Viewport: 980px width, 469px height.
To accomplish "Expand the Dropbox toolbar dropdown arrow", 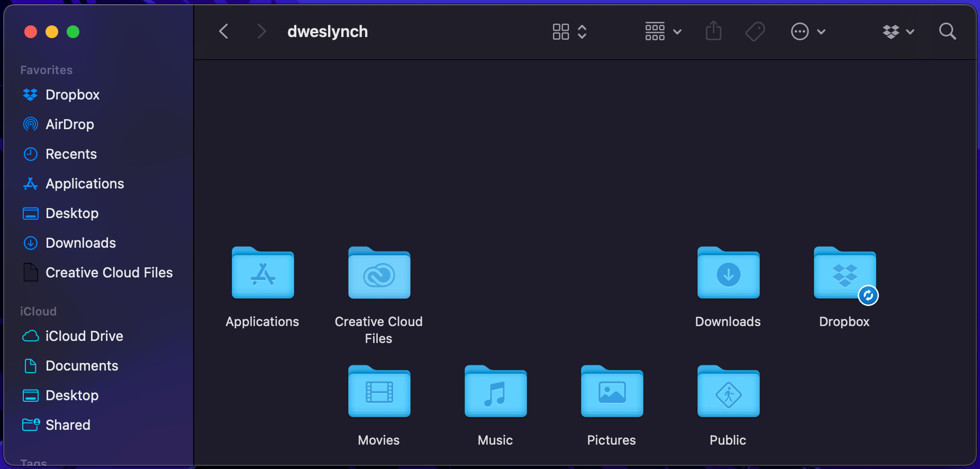I will (x=910, y=32).
